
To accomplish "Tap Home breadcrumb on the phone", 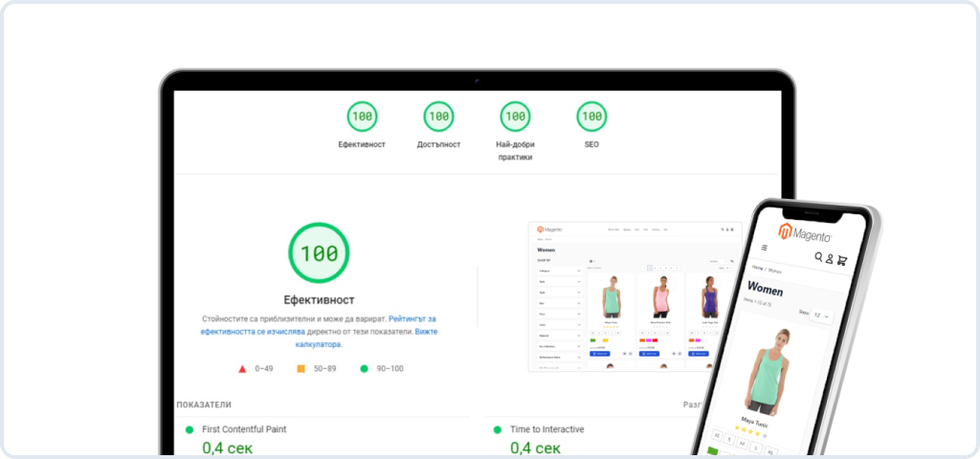I will pos(758,268).
